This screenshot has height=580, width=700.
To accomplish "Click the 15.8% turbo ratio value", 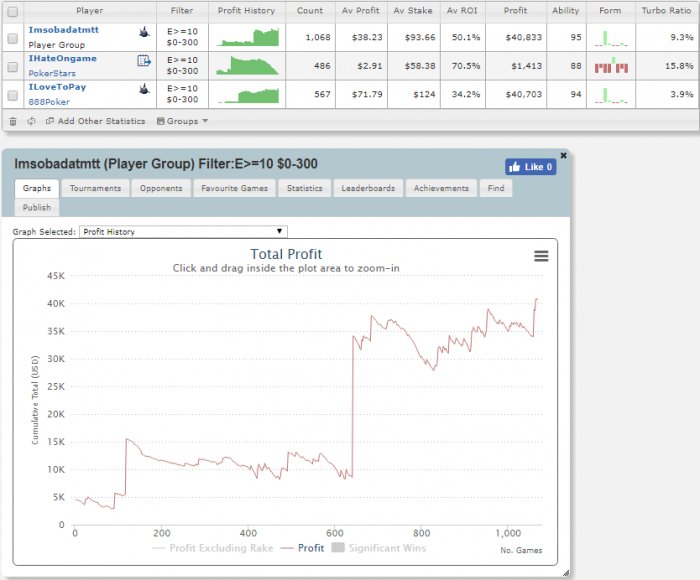I will tap(679, 66).
